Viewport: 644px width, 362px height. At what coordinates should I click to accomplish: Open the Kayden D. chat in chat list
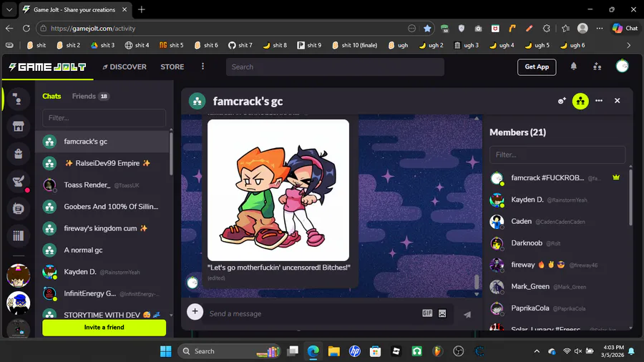pos(102,272)
